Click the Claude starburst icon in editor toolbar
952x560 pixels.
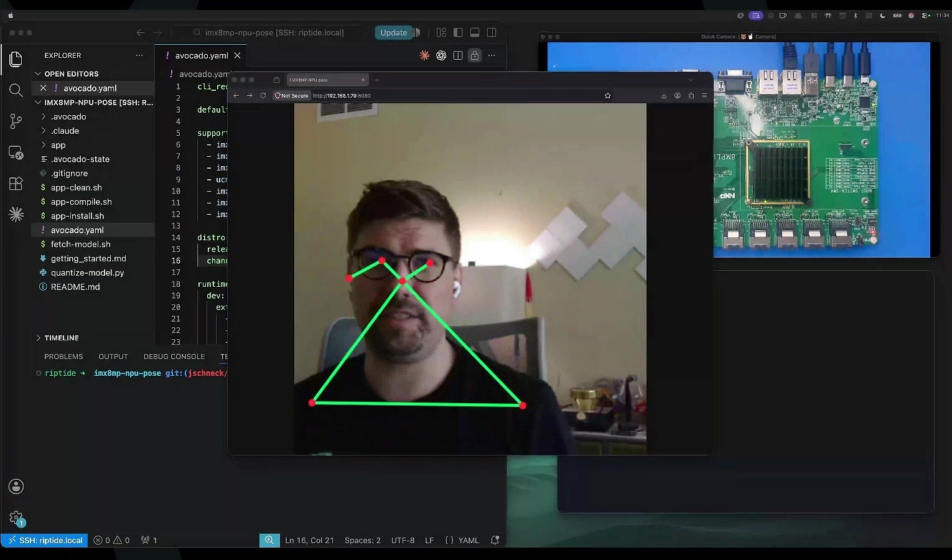424,55
